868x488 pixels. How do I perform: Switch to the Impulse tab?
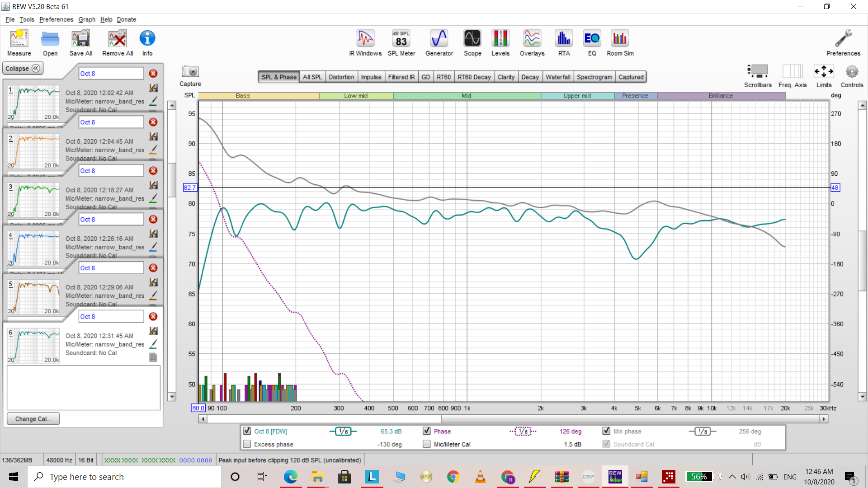(x=371, y=77)
